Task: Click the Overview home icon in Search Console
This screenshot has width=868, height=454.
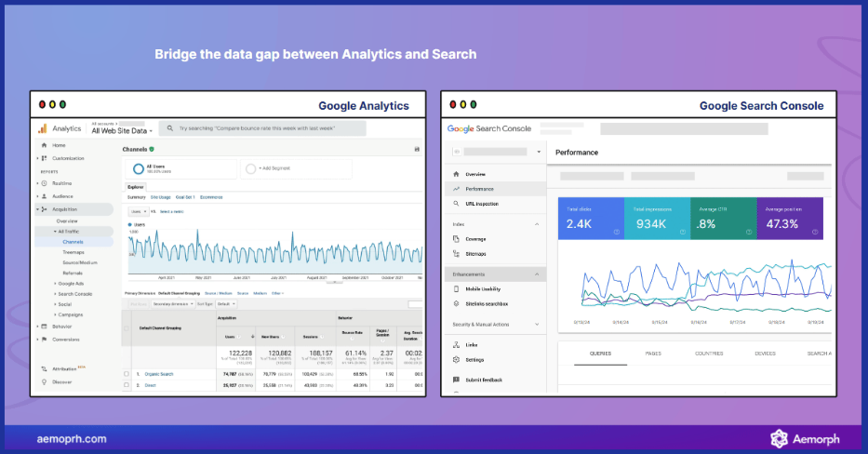Action: 456,174
